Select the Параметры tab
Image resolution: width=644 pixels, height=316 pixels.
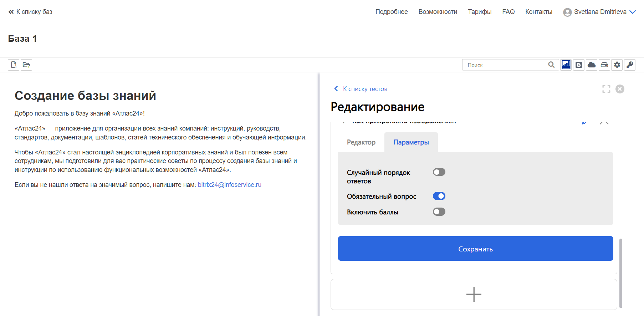tap(411, 142)
